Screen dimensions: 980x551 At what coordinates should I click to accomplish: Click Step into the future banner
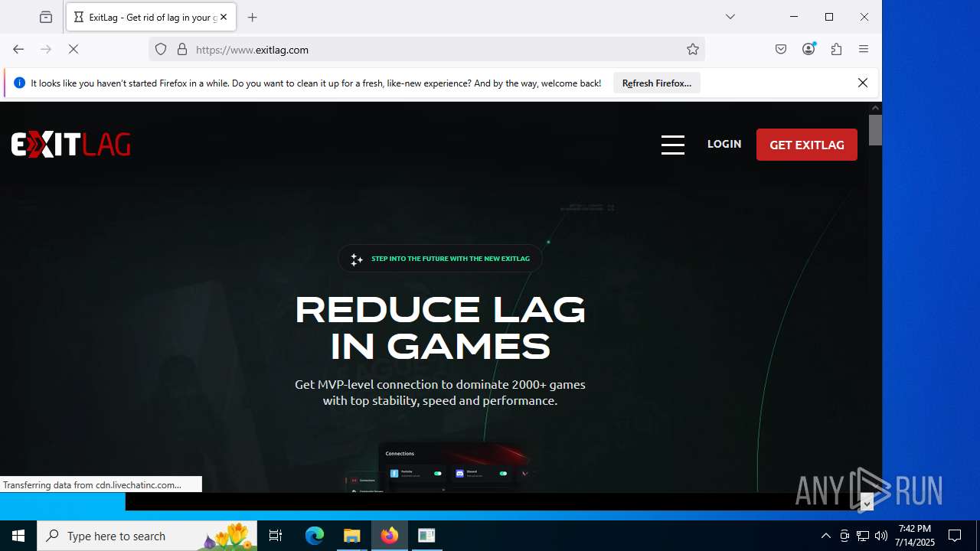440,259
